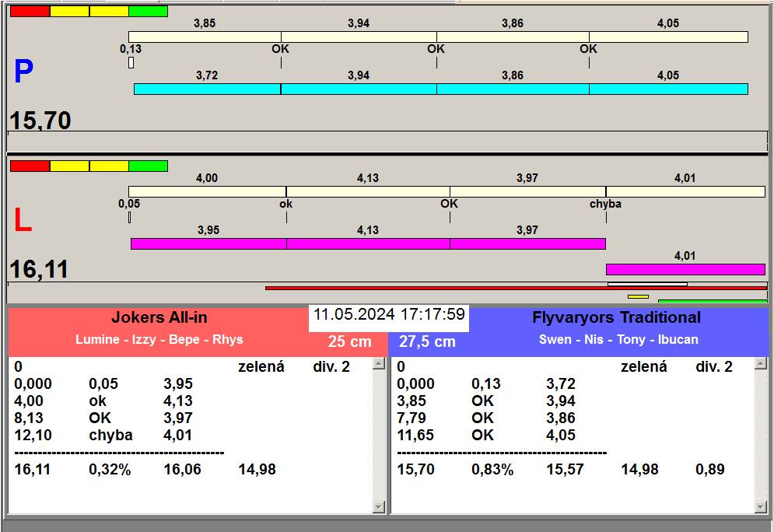Select the cyan bar segment labeled 4,05
774x532 pixels.
pyautogui.click(x=668, y=89)
